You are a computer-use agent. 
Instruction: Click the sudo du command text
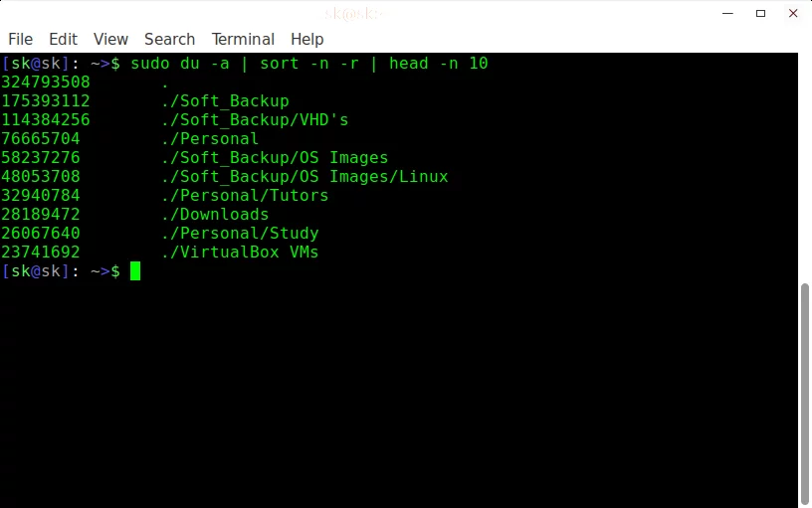coord(164,63)
